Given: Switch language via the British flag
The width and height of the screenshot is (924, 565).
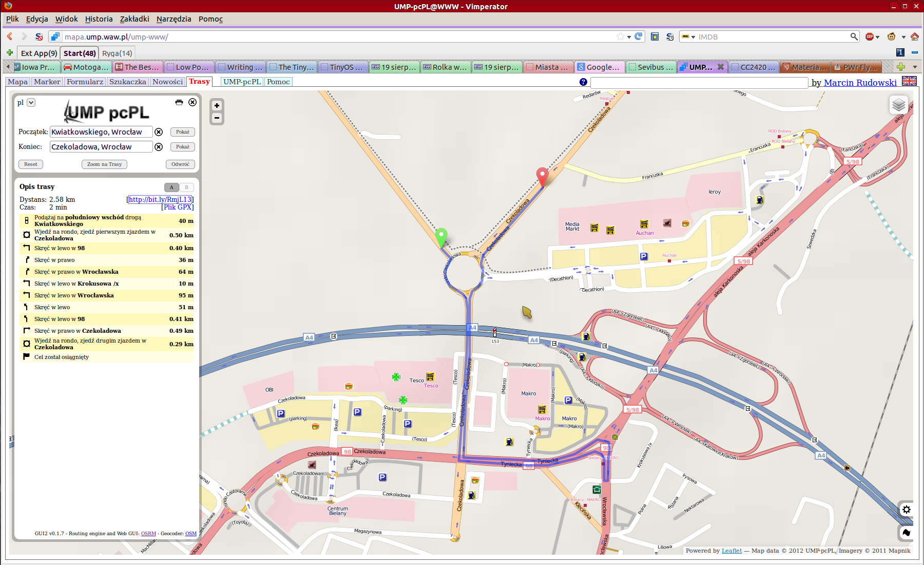Looking at the screenshot, I should point(909,81).
